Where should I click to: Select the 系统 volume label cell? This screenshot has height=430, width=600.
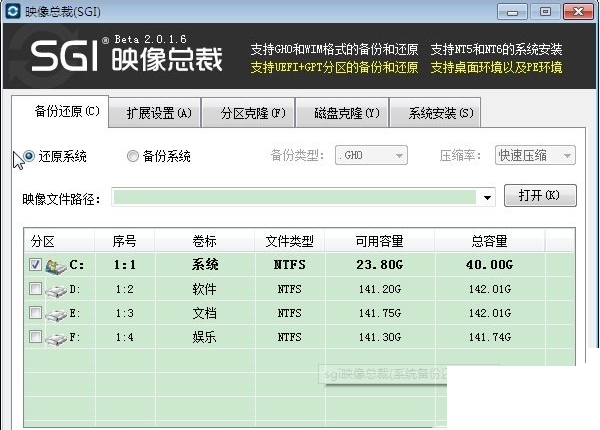pos(205,264)
